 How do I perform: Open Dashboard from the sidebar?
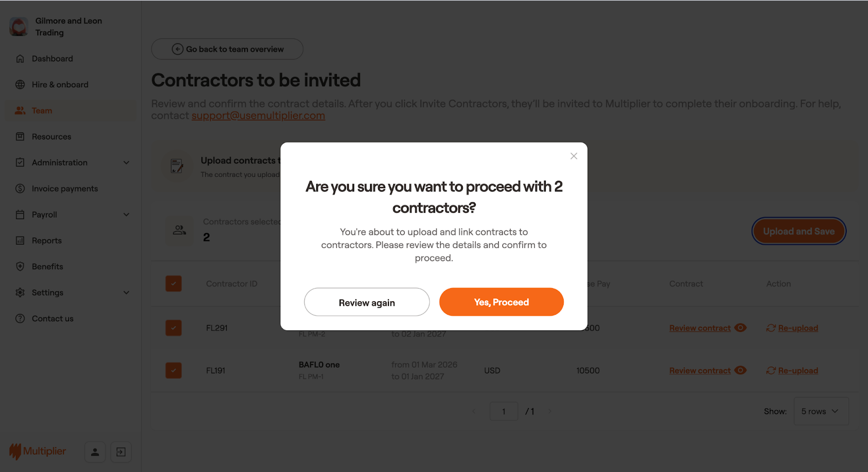[x=52, y=59]
